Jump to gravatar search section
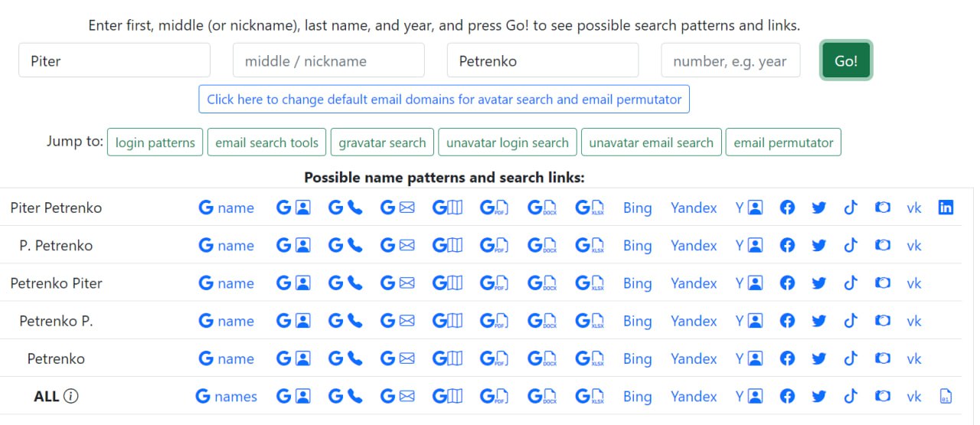This screenshot has height=425, width=980. (382, 142)
